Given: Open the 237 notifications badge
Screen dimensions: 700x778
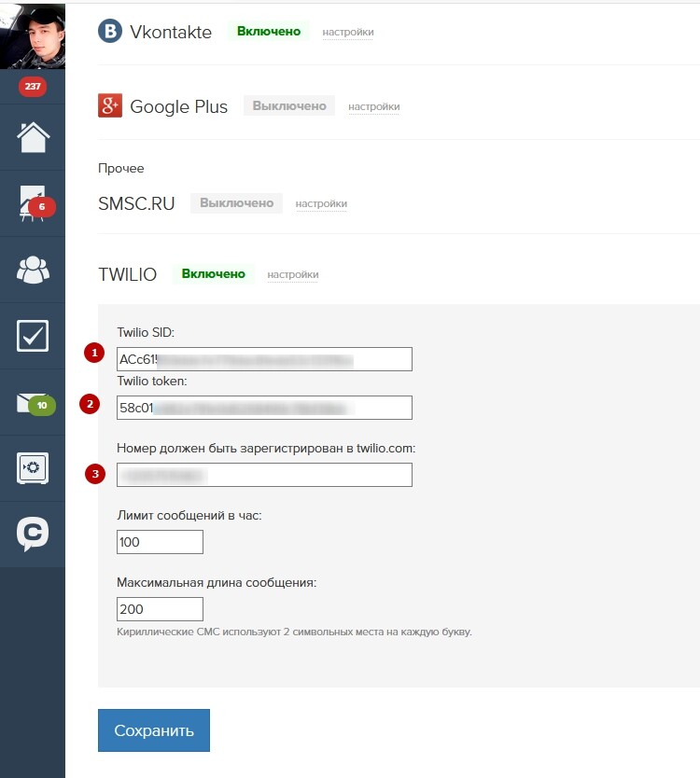Looking at the screenshot, I should click(33, 87).
